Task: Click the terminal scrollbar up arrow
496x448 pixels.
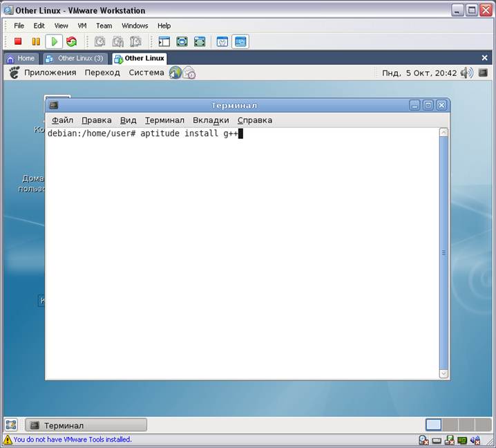Action: [x=443, y=132]
